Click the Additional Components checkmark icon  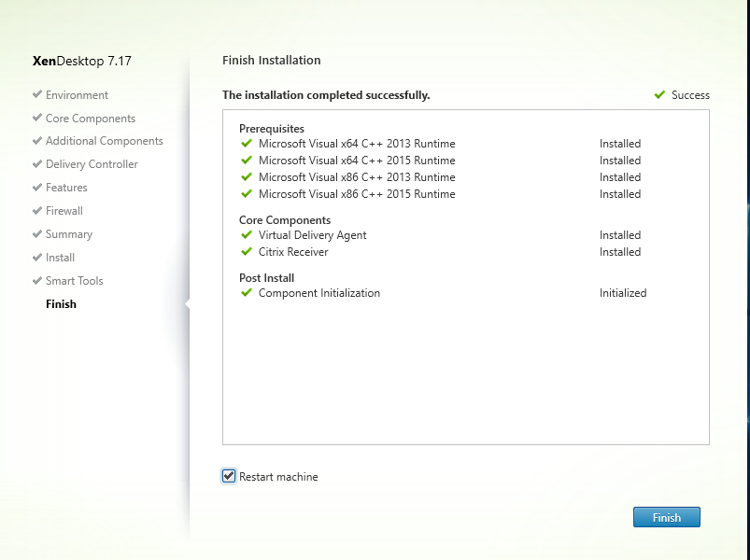click(x=37, y=141)
